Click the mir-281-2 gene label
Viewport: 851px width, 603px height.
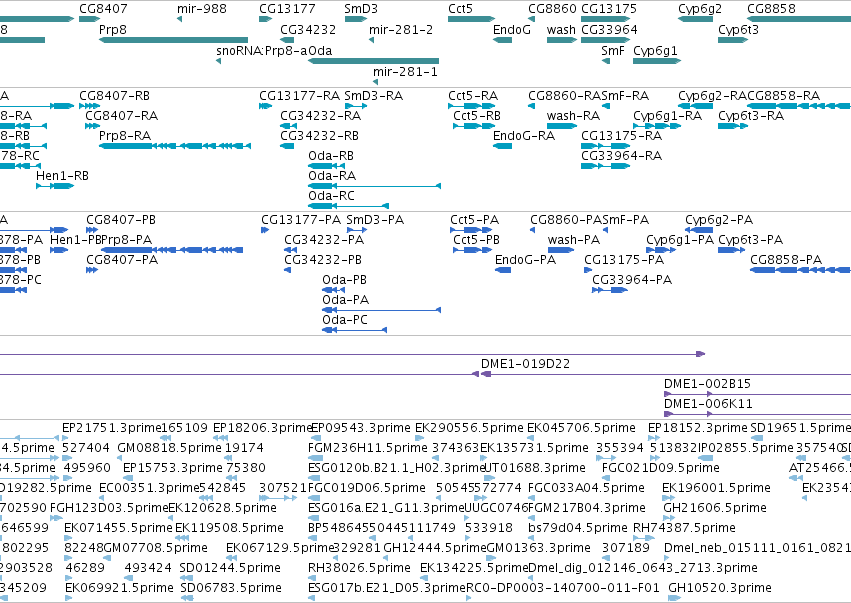pos(401,30)
